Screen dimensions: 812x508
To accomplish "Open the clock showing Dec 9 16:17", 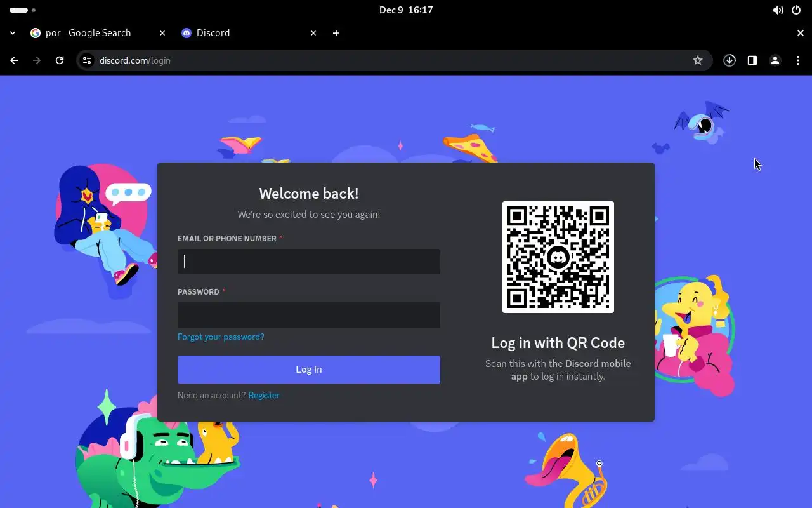I will pyautogui.click(x=406, y=10).
